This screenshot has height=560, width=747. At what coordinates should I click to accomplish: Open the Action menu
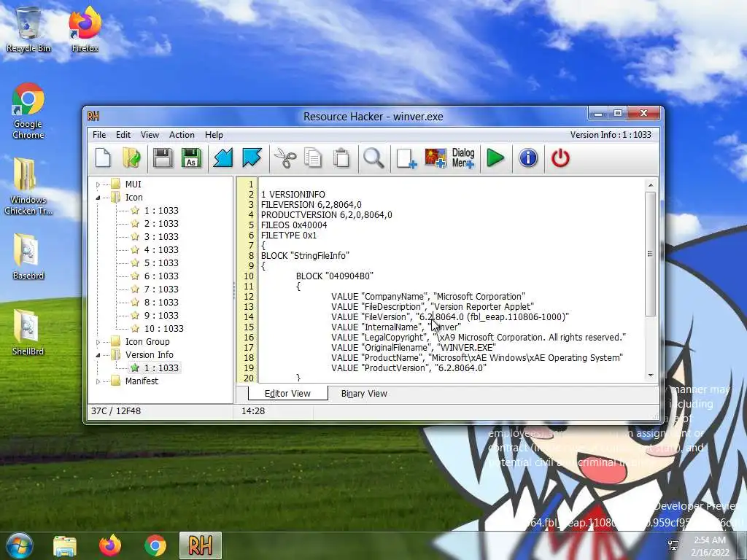[x=182, y=135]
